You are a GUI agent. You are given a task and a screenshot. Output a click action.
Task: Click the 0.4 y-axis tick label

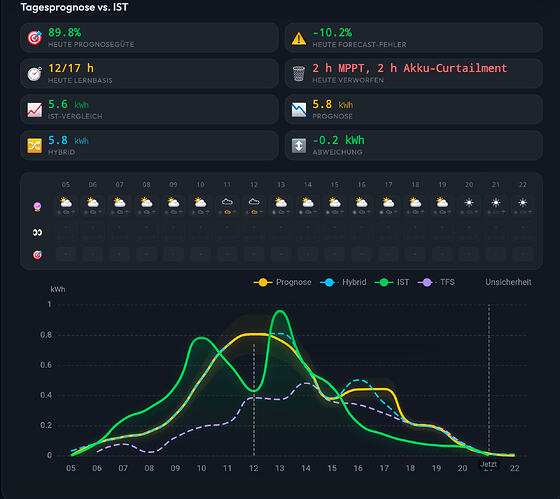46,395
